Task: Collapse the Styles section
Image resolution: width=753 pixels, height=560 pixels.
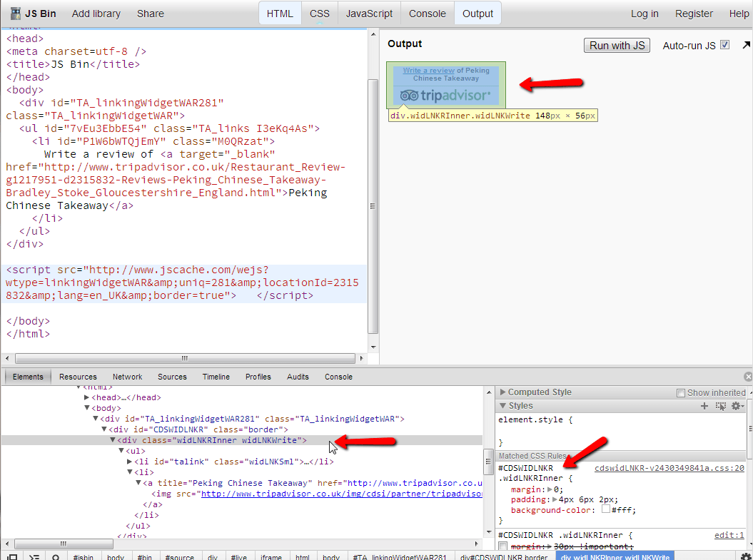Action: (x=502, y=405)
